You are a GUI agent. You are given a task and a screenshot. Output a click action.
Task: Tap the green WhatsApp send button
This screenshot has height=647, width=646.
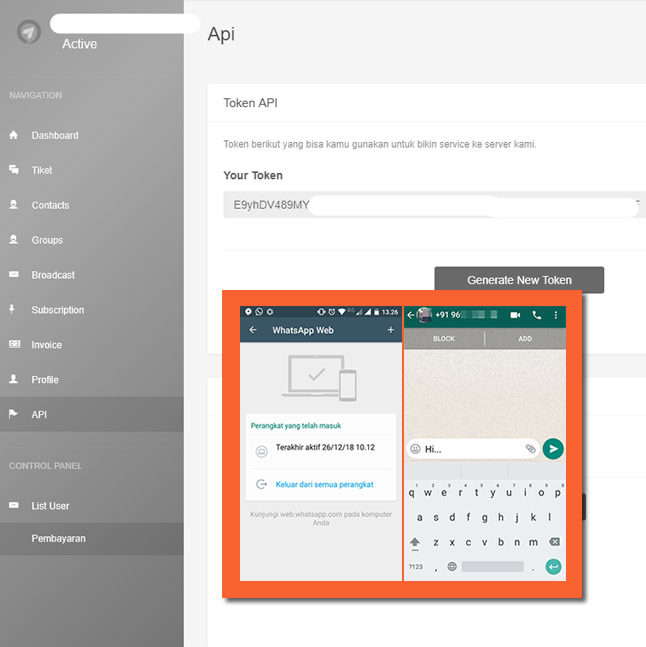tap(552, 449)
